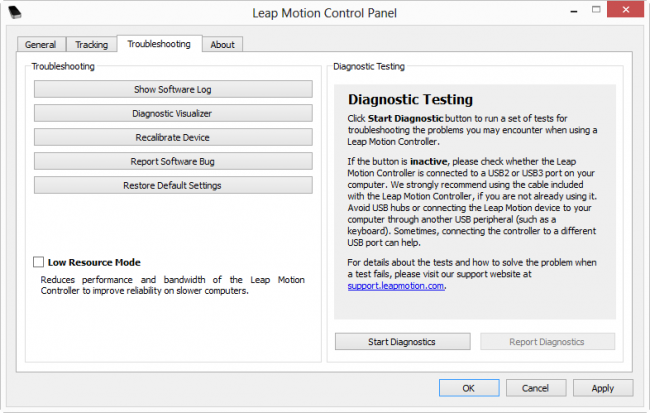Viewport: 650px width, 413px height.
Task: Switch to the General tab
Action: tap(40, 44)
